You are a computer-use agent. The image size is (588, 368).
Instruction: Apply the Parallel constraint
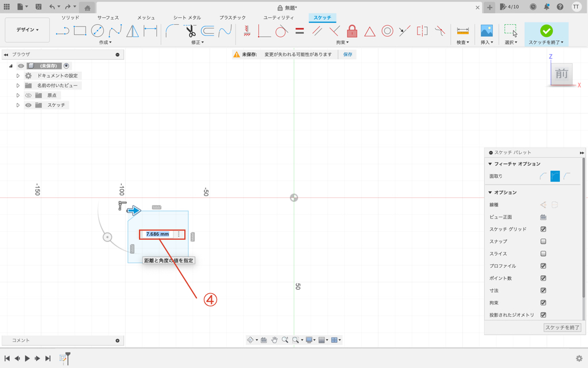coord(317,31)
